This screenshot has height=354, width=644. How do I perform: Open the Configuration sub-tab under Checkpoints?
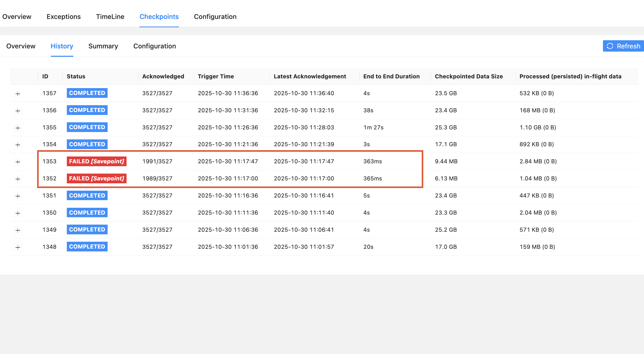(x=154, y=46)
